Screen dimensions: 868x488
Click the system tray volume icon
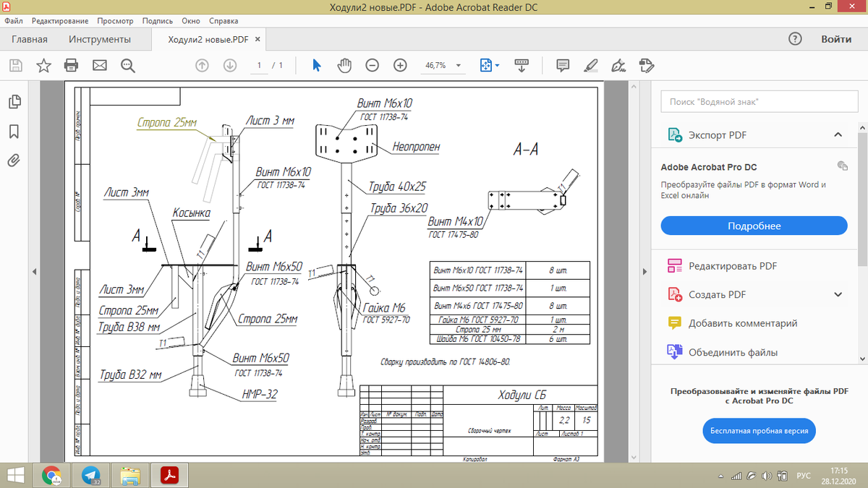coord(767,476)
